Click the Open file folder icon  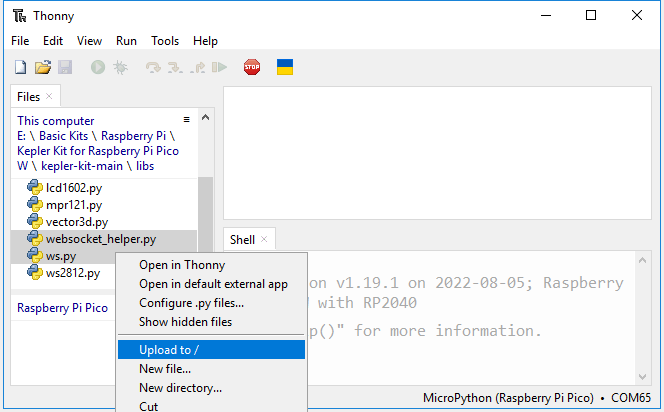click(43, 67)
